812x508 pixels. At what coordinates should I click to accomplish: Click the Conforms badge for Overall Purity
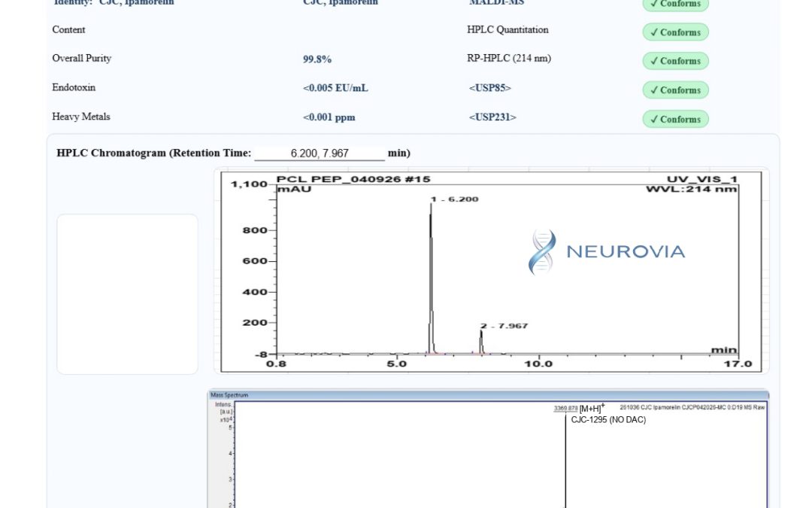[x=676, y=61]
